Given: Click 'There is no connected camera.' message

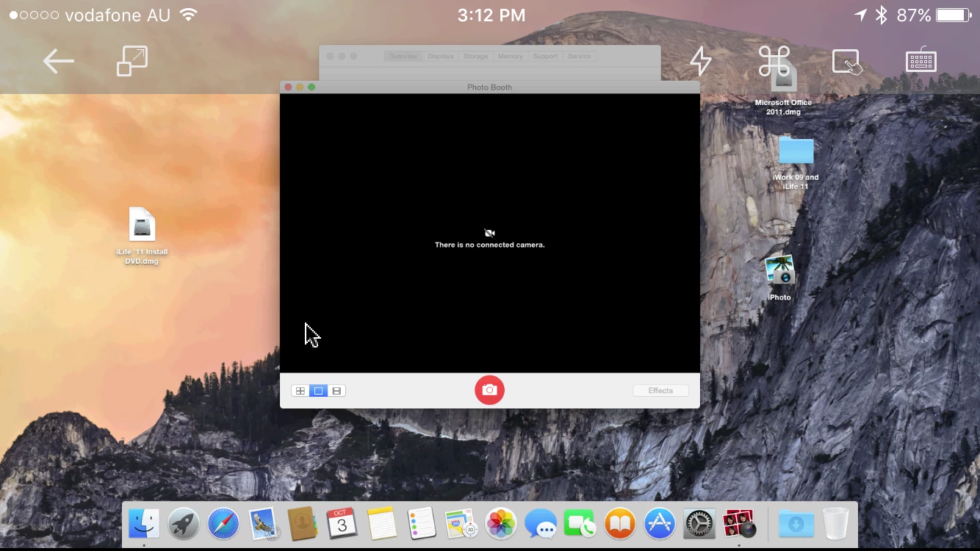Looking at the screenshot, I should click(x=490, y=245).
